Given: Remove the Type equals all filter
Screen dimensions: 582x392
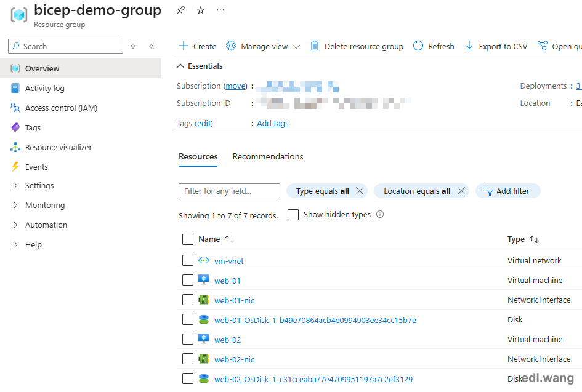Looking at the screenshot, I should 359,191.
